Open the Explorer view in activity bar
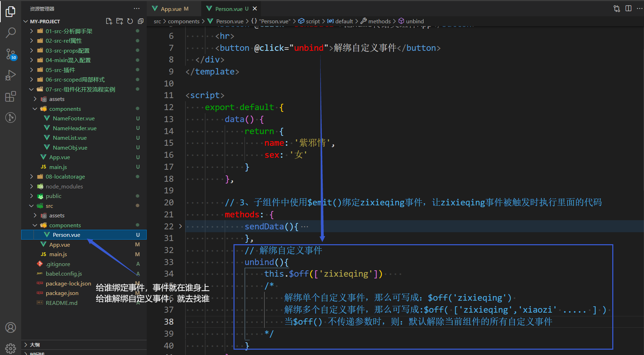 pyautogui.click(x=11, y=12)
